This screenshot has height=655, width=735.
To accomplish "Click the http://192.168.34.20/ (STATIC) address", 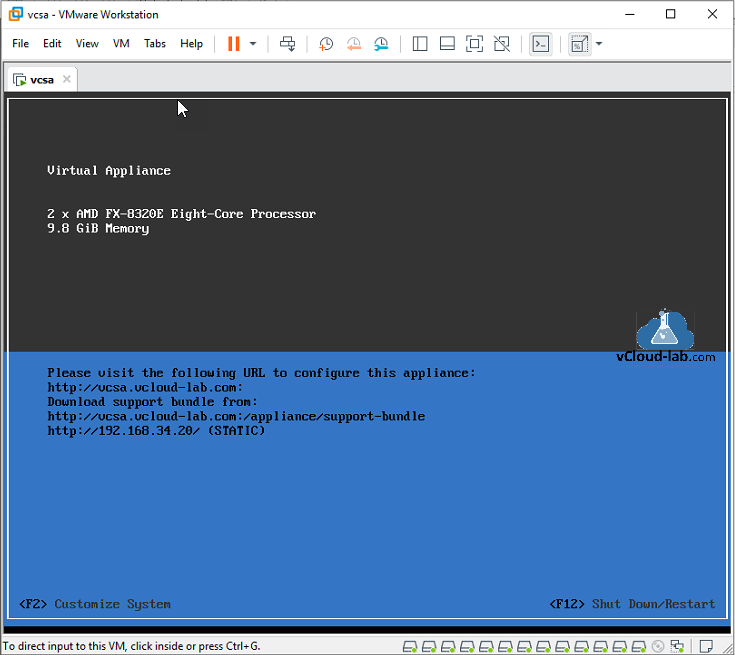I will (x=156, y=430).
